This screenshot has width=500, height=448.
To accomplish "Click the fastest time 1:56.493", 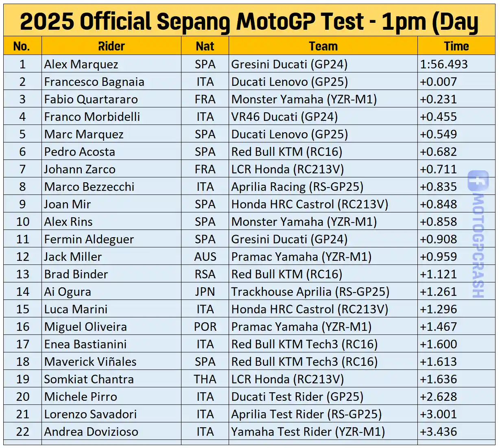I will click(444, 64).
